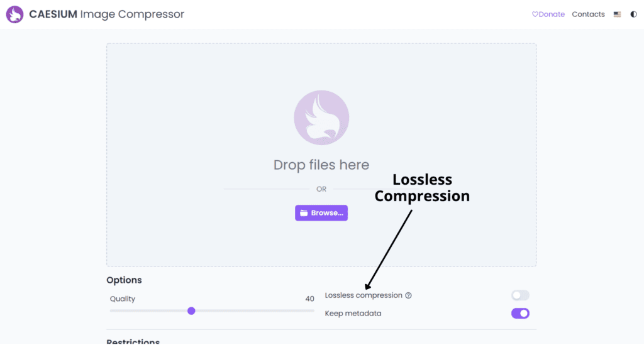Click the Quality slider handle
The height and width of the screenshot is (362, 644).
coord(191,311)
